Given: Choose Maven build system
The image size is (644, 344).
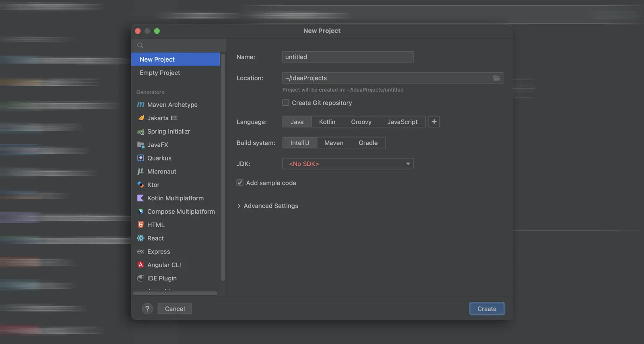Looking at the screenshot, I should coord(334,143).
